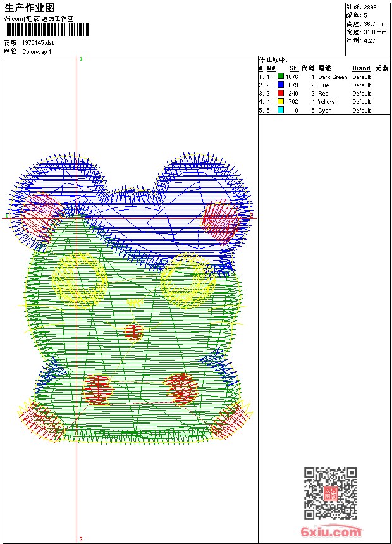The height and width of the screenshot is (544, 392).
Task: Click Default brand in Cyan row
Action: coord(362,111)
